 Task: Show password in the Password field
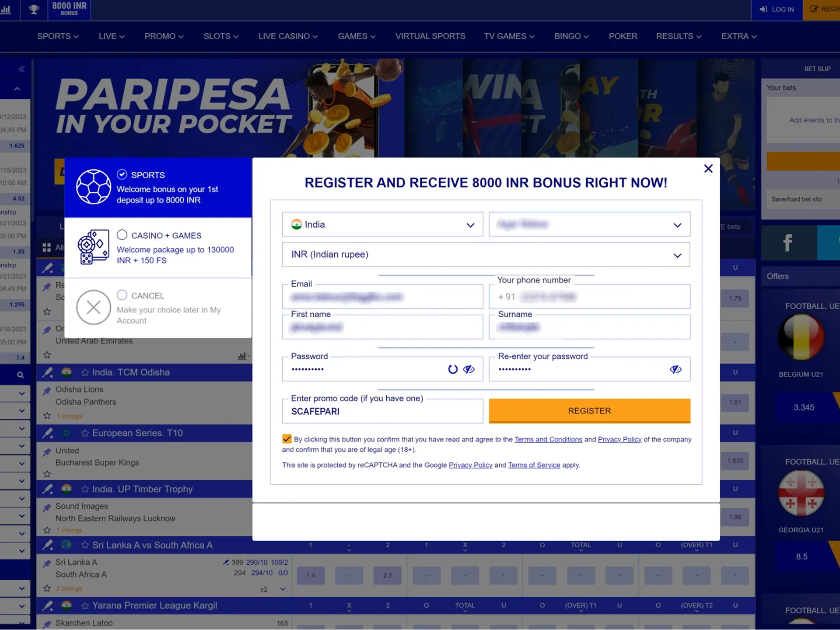pos(469,369)
